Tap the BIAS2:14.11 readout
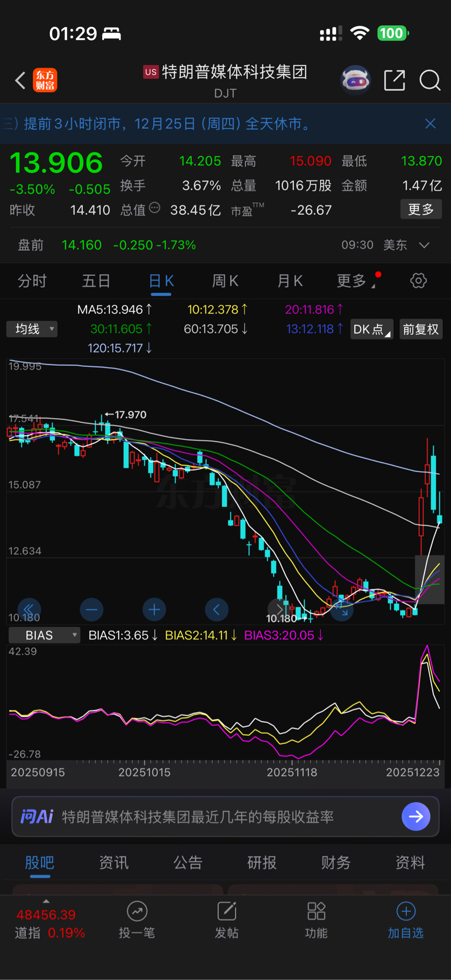This screenshot has height=980, width=451. tap(201, 635)
